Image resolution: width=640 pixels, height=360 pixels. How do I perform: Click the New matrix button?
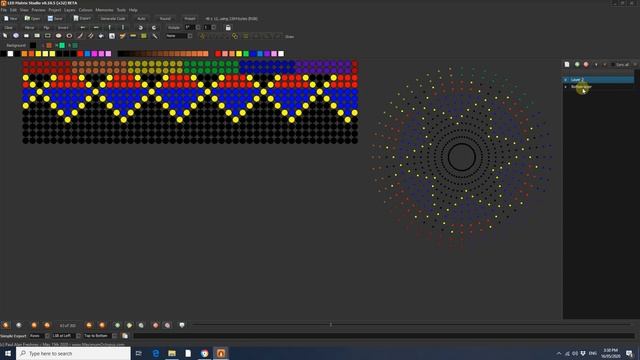[11, 18]
